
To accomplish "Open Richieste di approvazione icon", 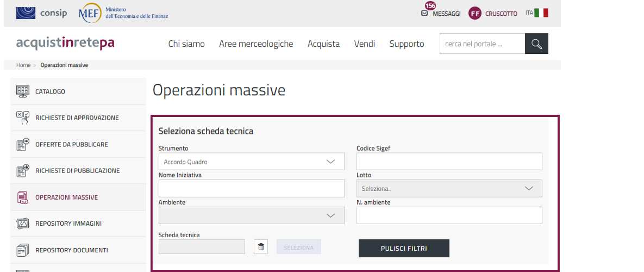I will [22, 118].
